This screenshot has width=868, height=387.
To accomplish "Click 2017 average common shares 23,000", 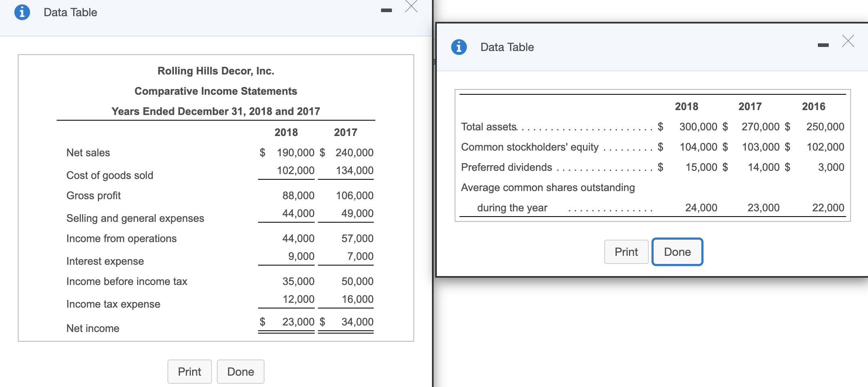I will click(764, 208).
